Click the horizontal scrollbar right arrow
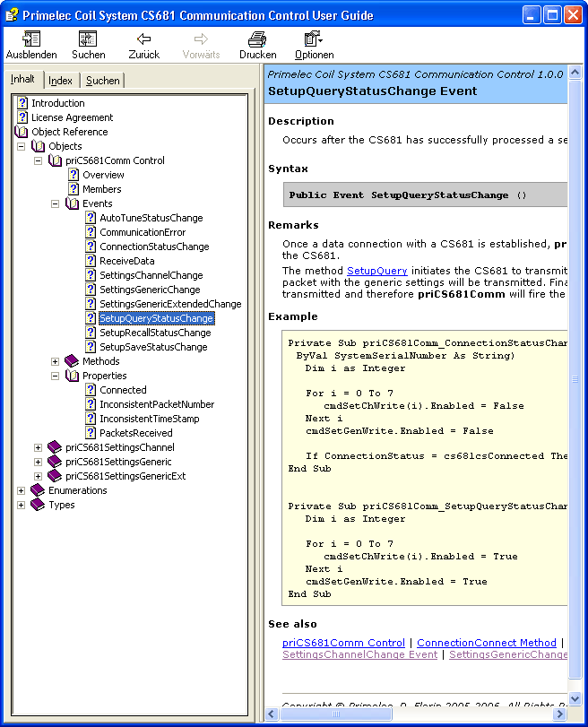 point(560,714)
